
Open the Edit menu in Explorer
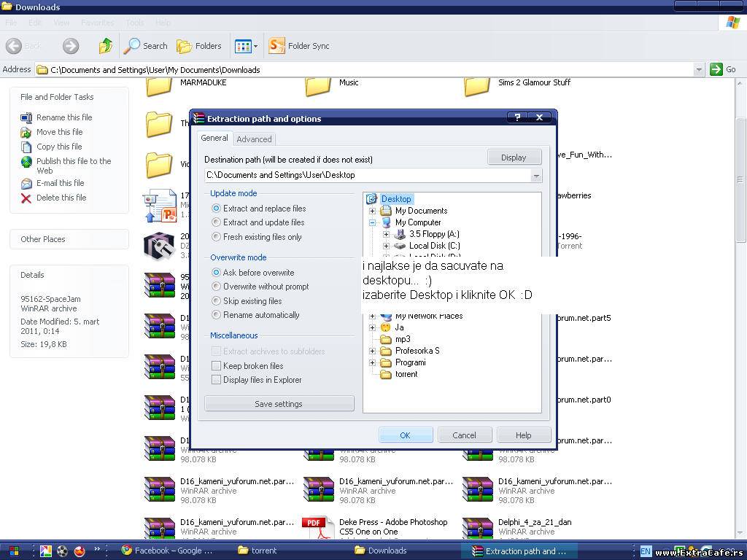point(35,23)
